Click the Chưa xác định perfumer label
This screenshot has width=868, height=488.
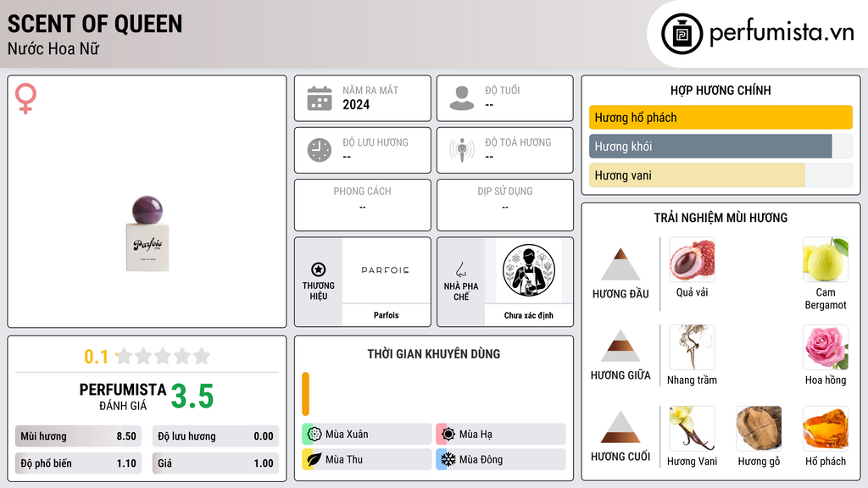point(529,315)
